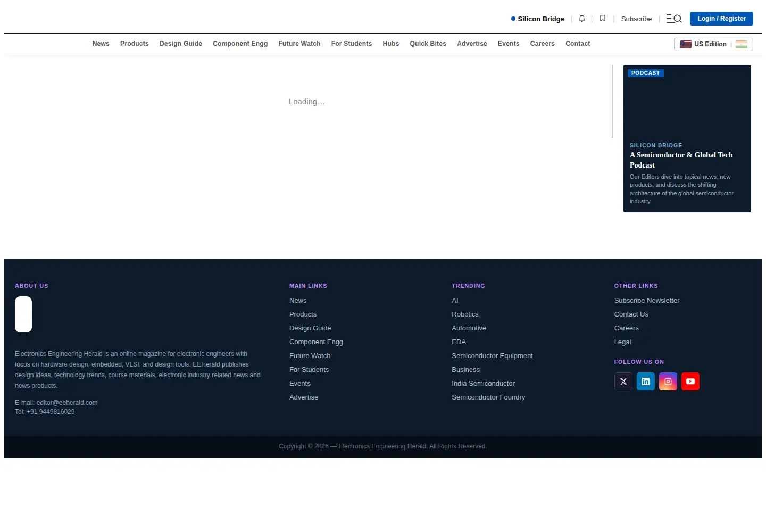Open the News menu item
This screenshot has height=532, width=766.
pyautogui.click(x=101, y=44)
